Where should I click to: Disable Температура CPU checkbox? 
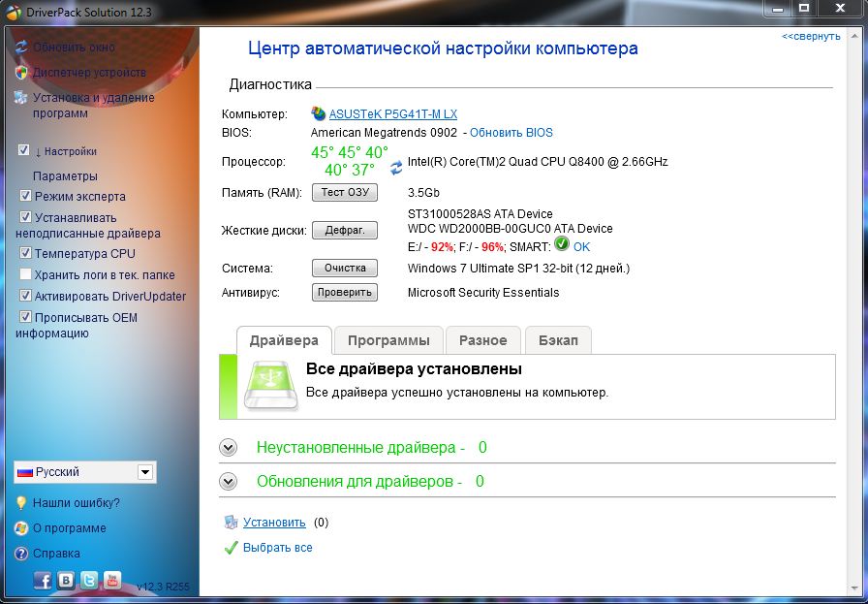click(x=25, y=253)
